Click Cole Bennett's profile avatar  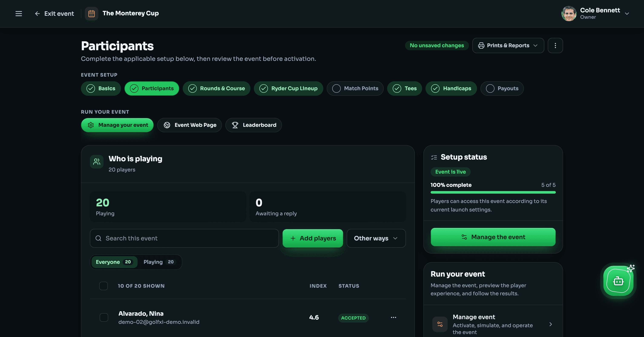pos(569,13)
